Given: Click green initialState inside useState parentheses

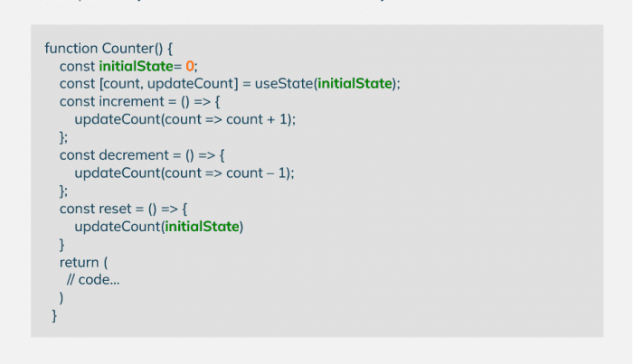Looking at the screenshot, I should [x=354, y=83].
